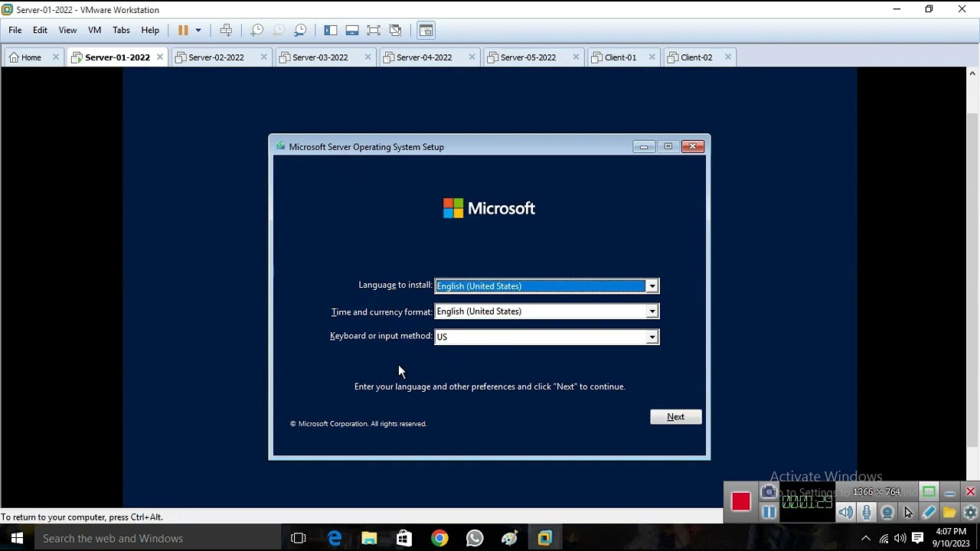This screenshot has width=980, height=551.
Task: Open the View menu
Action: pyautogui.click(x=67, y=30)
